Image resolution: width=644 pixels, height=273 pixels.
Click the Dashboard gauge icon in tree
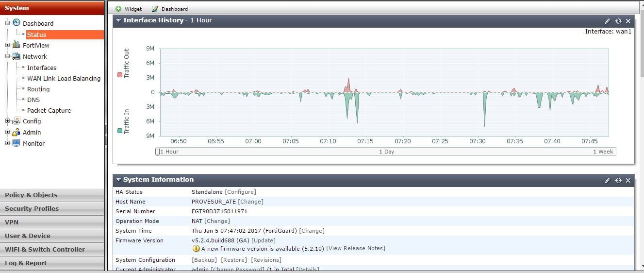17,23
